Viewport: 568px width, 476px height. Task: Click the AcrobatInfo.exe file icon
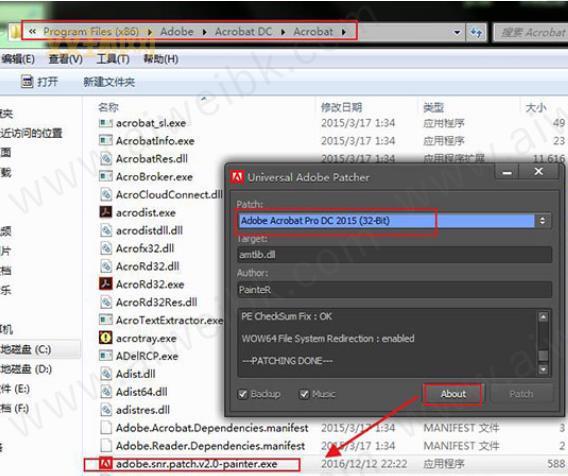tap(106, 141)
